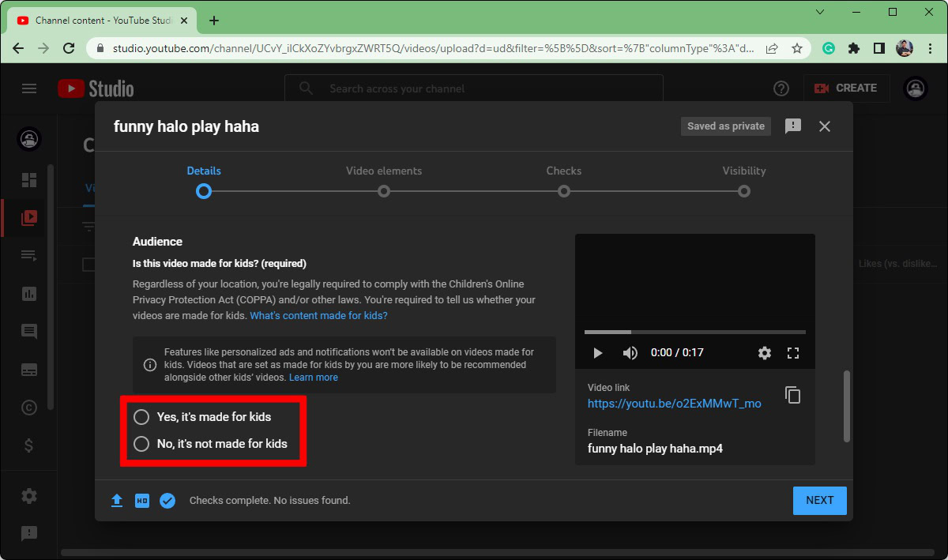
Task: Go to the Video elements step
Action: click(x=384, y=190)
